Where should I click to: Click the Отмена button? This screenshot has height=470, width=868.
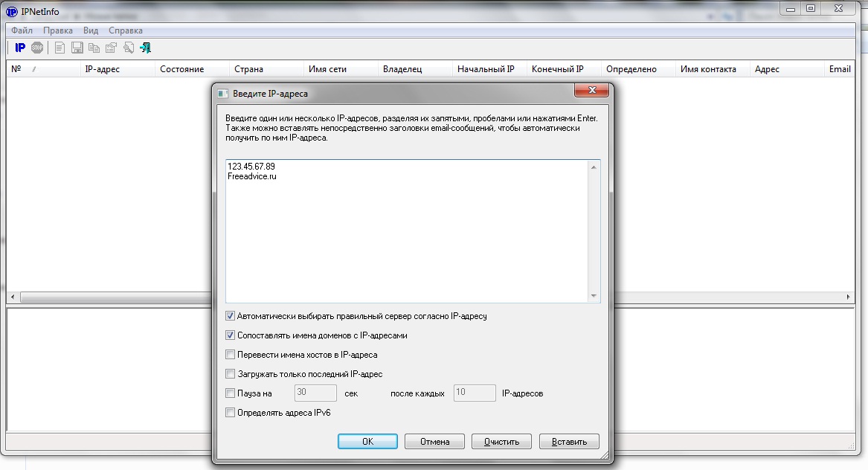(x=434, y=441)
